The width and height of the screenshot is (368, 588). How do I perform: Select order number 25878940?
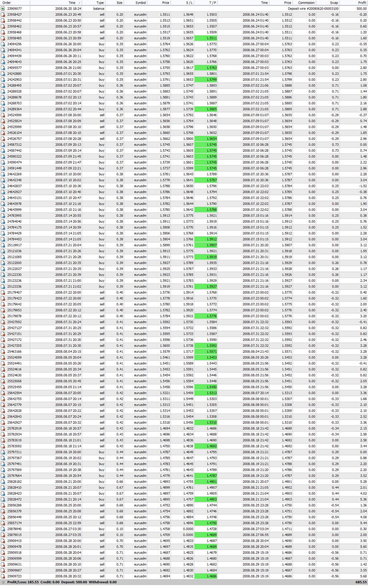click(x=14, y=529)
